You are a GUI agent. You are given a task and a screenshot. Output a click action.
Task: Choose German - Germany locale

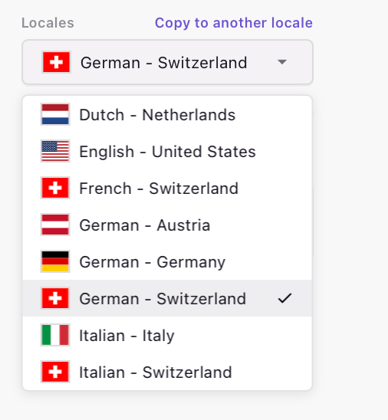click(x=167, y=262)
